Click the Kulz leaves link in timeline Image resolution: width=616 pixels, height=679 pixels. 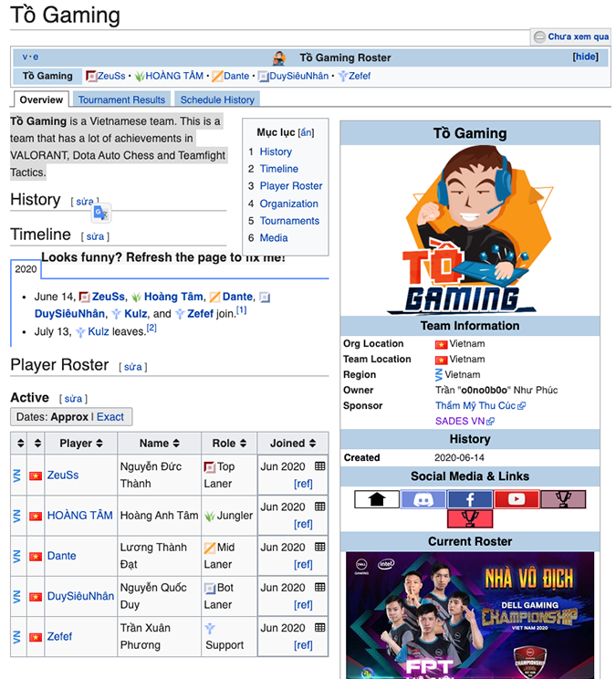coord(99,331)
